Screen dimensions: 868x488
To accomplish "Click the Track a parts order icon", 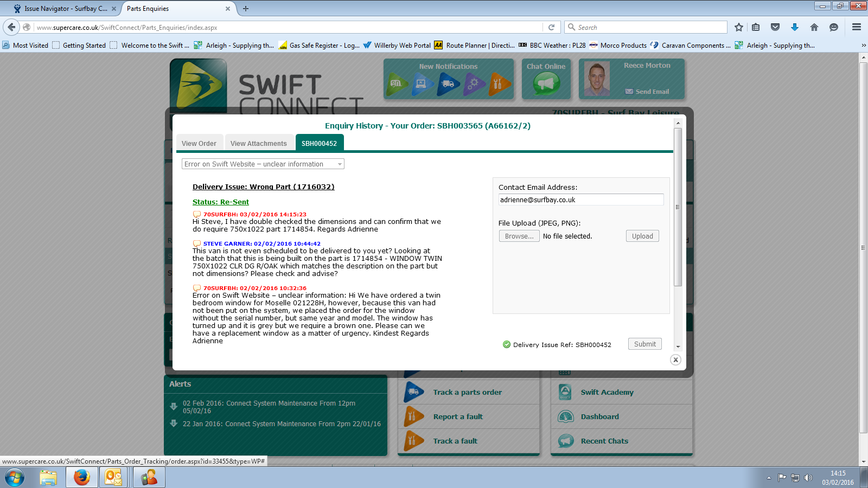I will (x=413, y=392).
